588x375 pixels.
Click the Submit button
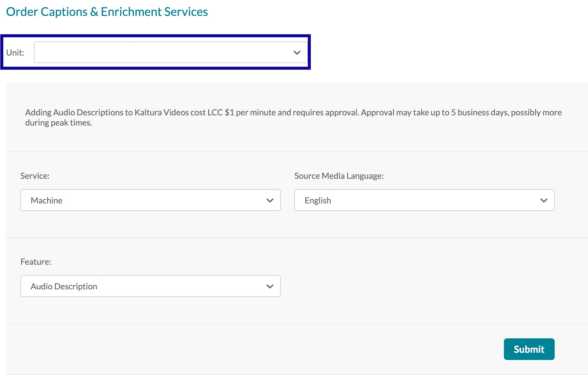pyautogui.click(x=529, y=349)
